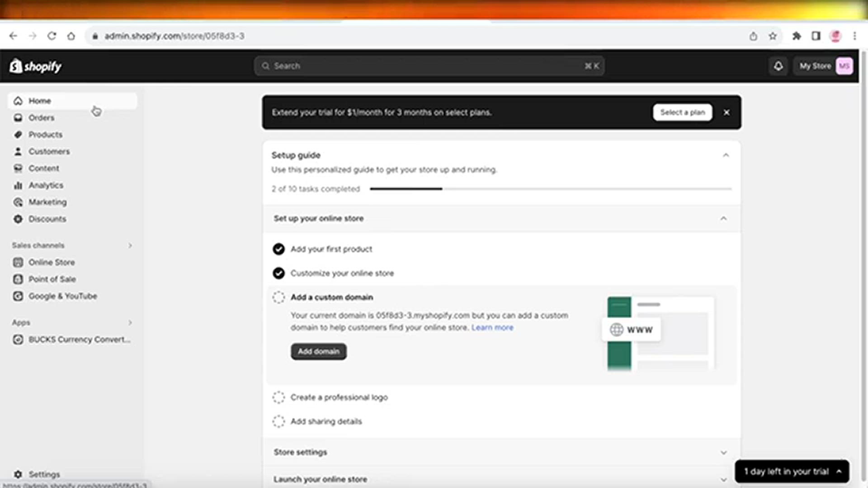Go to Home in the sidebar
The image size is (868, 488).
tap(72, 101)
